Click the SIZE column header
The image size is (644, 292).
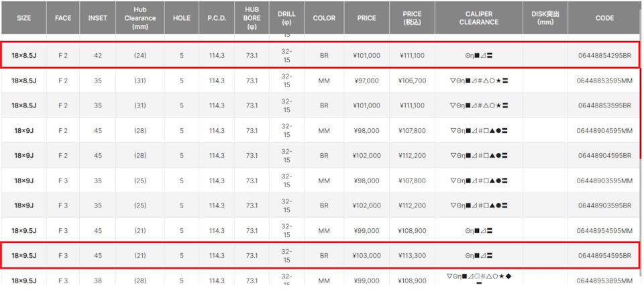coord(23,18)
